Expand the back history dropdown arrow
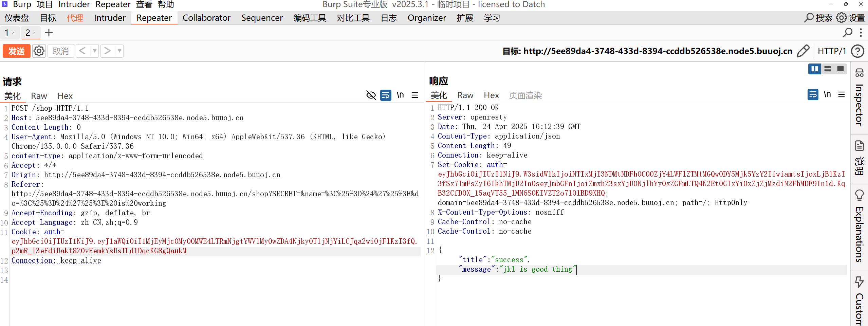868x326 pixels. (95, 51)
